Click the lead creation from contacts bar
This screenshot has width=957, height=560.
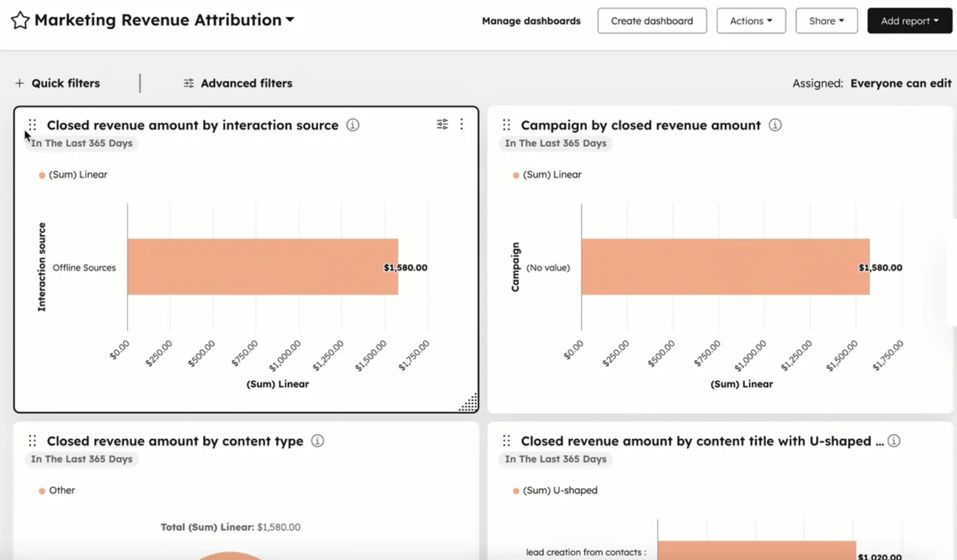[x=757, y=550]
